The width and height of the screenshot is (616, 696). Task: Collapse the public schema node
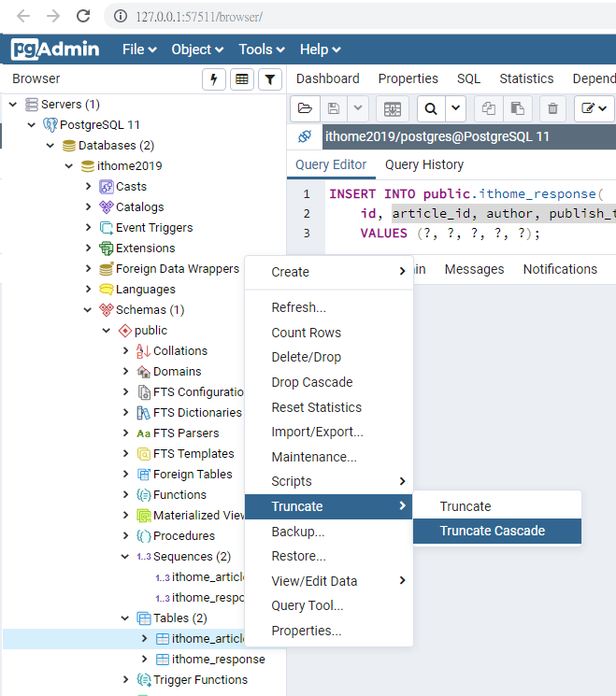point(107,330)
